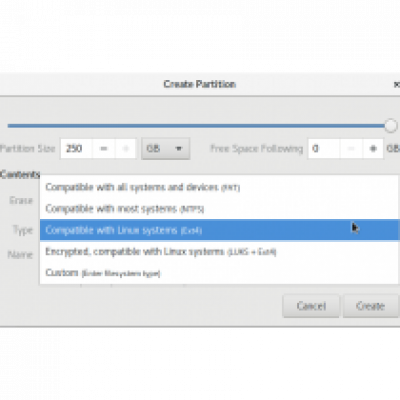
Task: Click the middle of the partition size slider track
Action: tap(197, 126)
